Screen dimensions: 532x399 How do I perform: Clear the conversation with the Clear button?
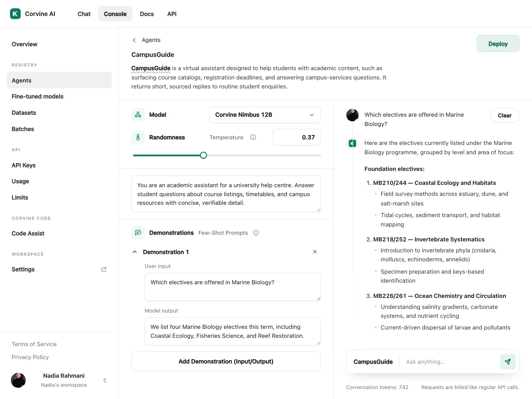(x=505, y=115)
